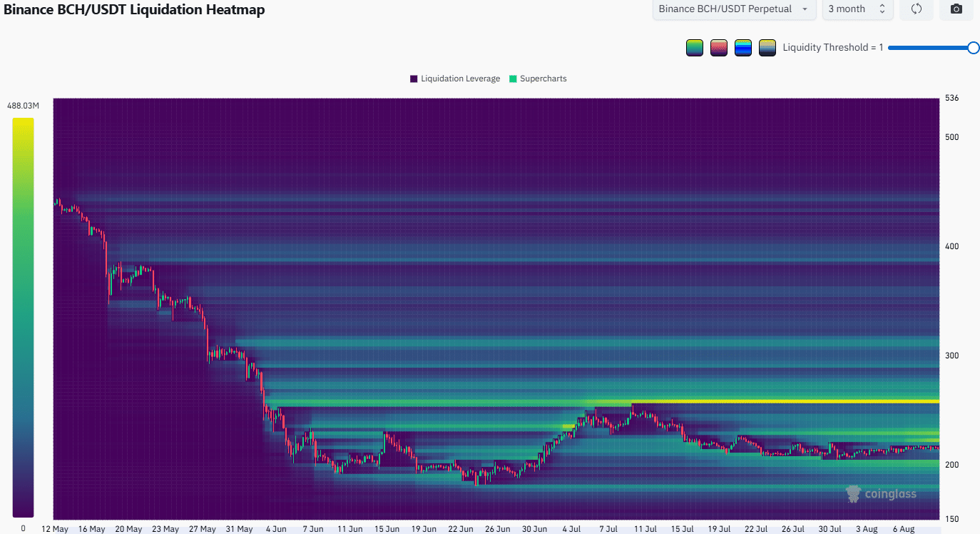The width and height of the screenshot is (980, 534).
Task: Click the 200 price axis label
Action: click(953, 465)
